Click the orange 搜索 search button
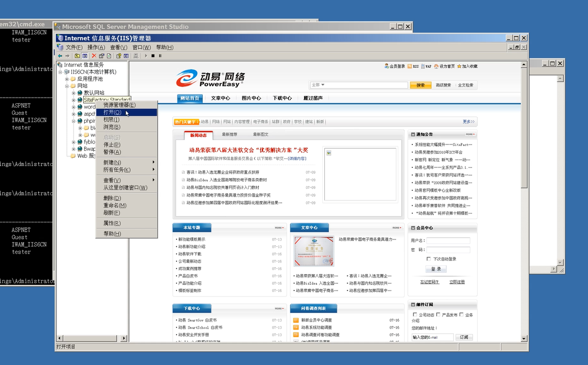588x365 pixels. (421, 85)
